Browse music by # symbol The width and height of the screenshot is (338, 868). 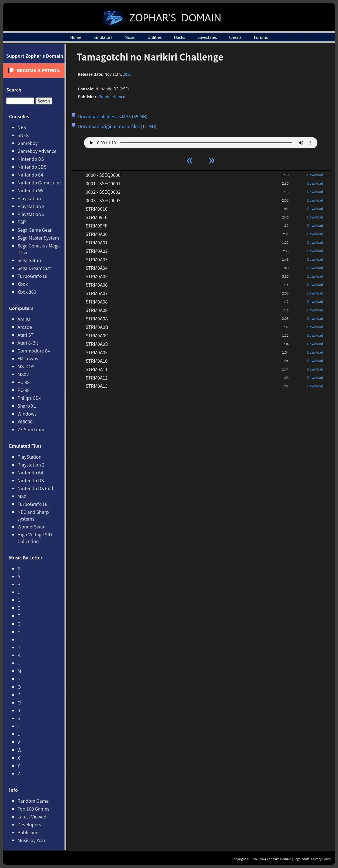coord(19,569)
